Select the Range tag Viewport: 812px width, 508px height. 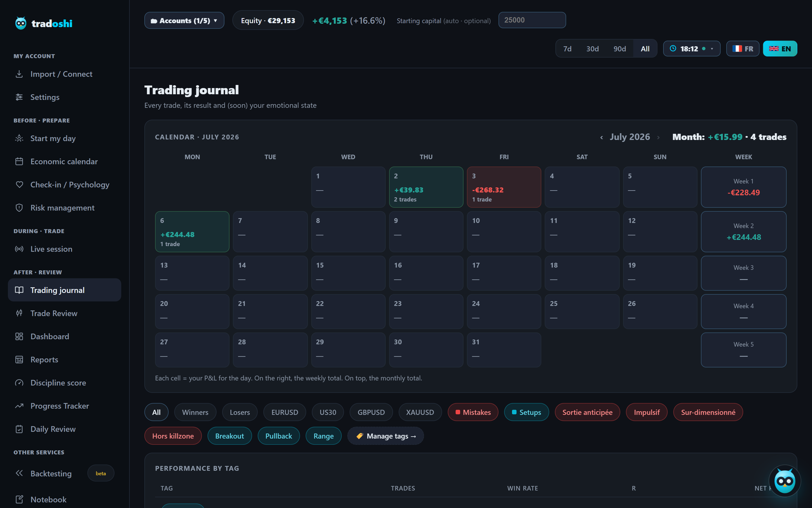click(323, 436)
